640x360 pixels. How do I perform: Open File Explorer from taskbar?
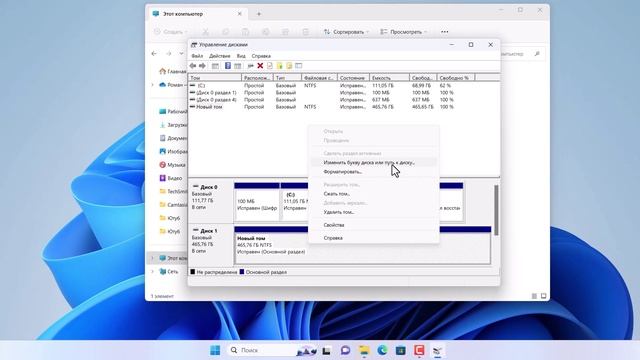(364, 350)
